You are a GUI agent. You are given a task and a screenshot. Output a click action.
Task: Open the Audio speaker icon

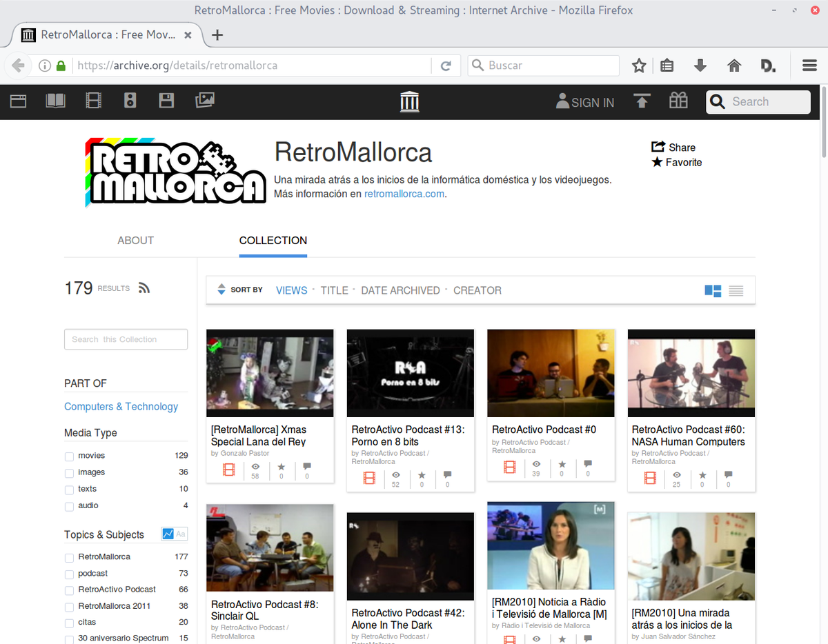click(x=130, y=101)
